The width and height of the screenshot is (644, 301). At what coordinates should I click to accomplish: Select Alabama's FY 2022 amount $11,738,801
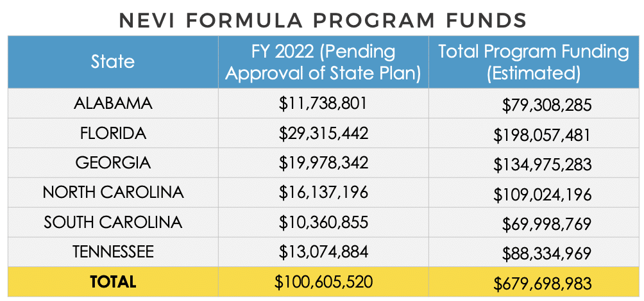(323, 103)
